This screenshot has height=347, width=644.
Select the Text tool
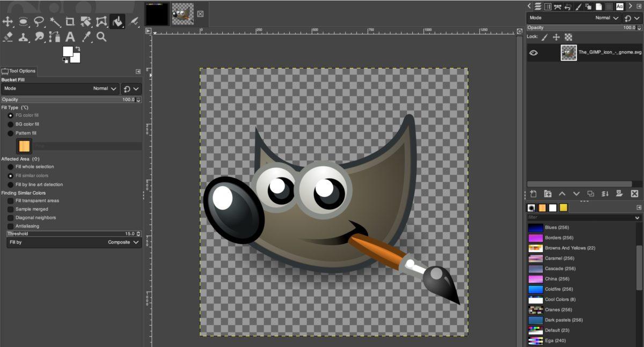pyautogui.click(x=70, y=37)
